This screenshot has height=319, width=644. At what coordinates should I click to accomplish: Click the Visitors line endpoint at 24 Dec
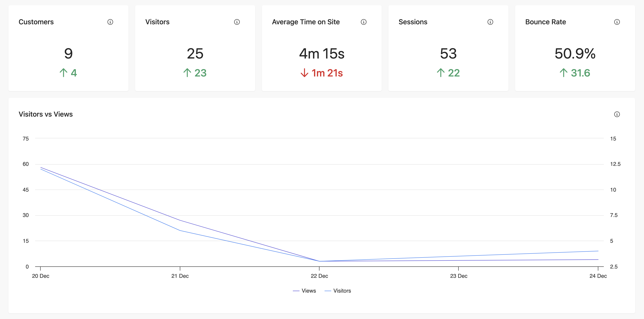(598, 251)
